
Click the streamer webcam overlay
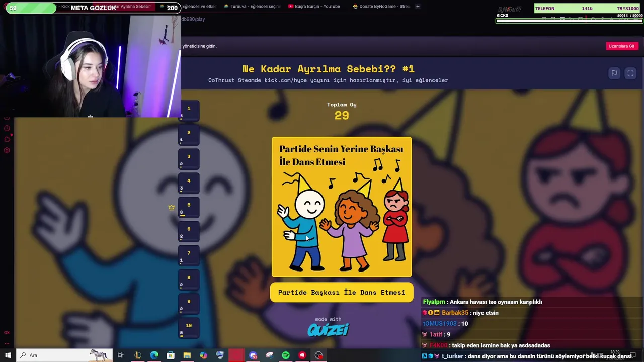(x=91, y=65)
